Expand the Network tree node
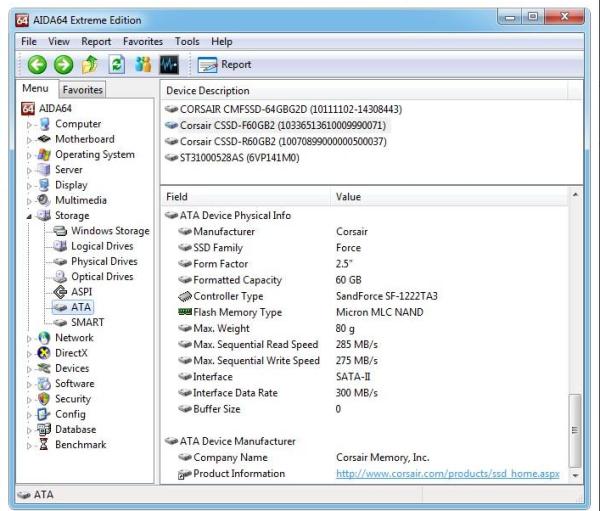 pyautogui.click(x=29, y=338)
